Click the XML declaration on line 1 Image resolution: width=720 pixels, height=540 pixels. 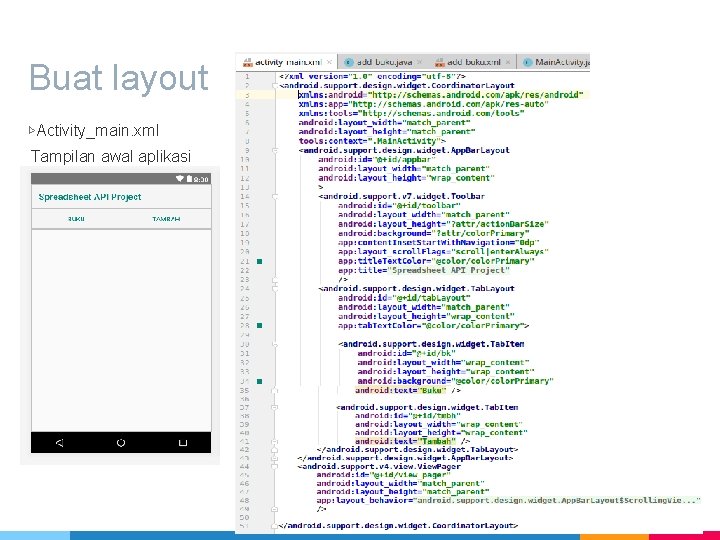(372, 77)
